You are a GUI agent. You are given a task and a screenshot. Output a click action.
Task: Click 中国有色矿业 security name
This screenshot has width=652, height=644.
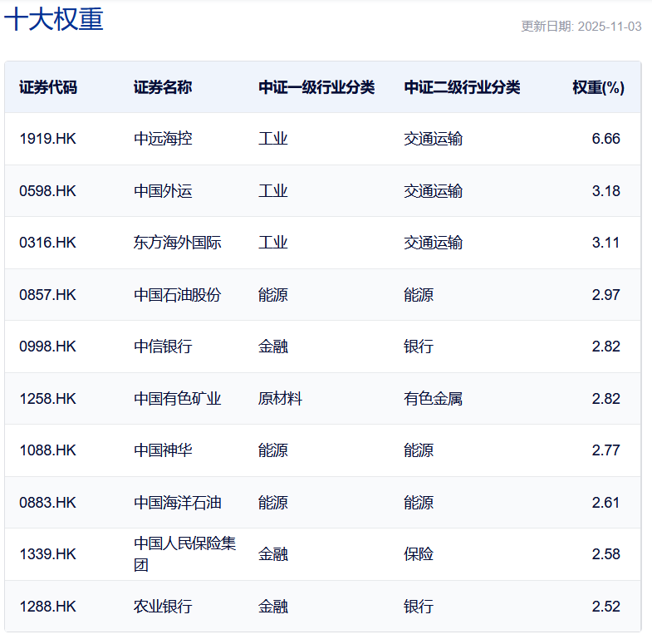[x=178, y=399]
